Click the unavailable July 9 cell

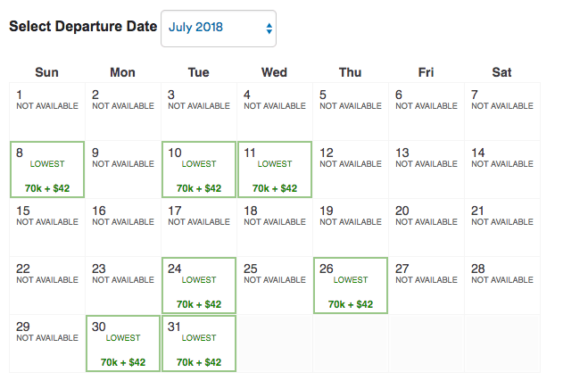point(123,170)
